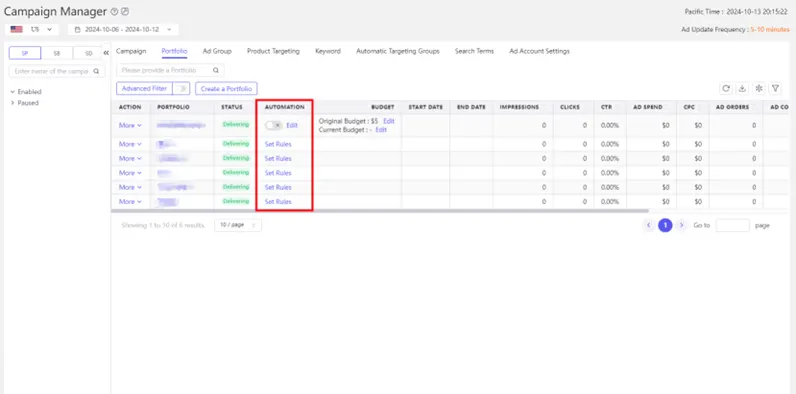Toggle the automation switch in the first row
This screenshot has height=394, width=796.
click(x=274, y=125)
